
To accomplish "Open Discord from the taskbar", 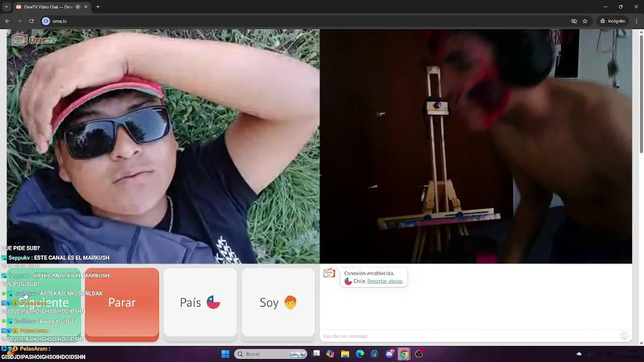I will pyautogui.click(x=389, y=354).
